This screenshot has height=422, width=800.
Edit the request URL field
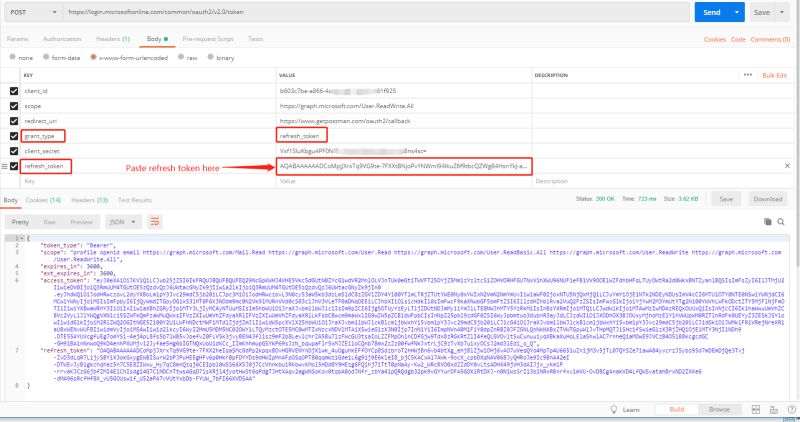(376, 12)
